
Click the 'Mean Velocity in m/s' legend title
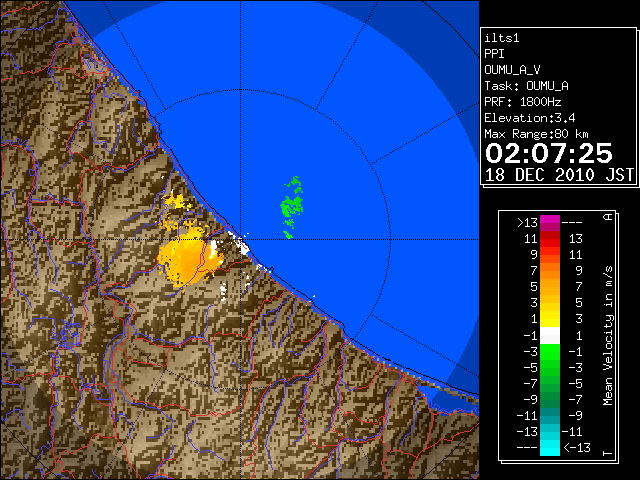click(x=608, y=336)
